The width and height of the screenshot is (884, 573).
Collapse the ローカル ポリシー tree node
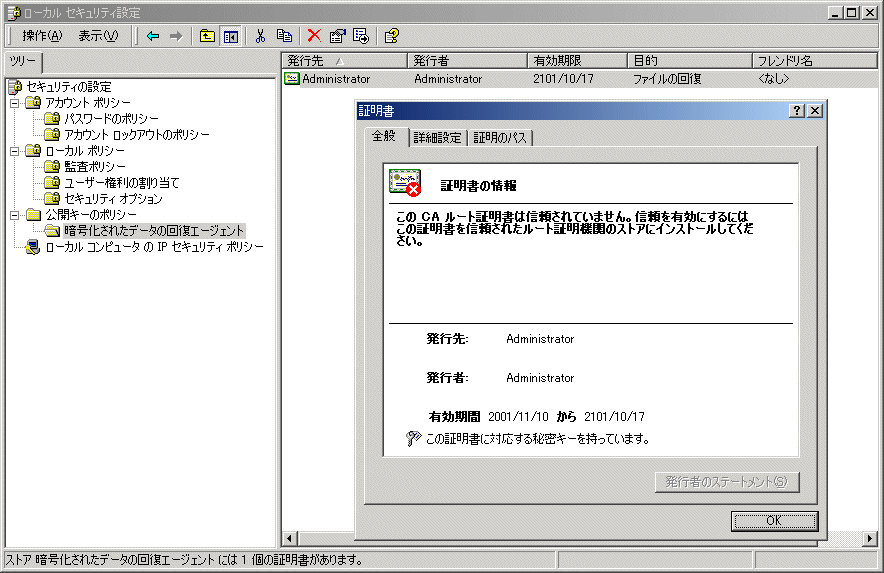(15, 151)
